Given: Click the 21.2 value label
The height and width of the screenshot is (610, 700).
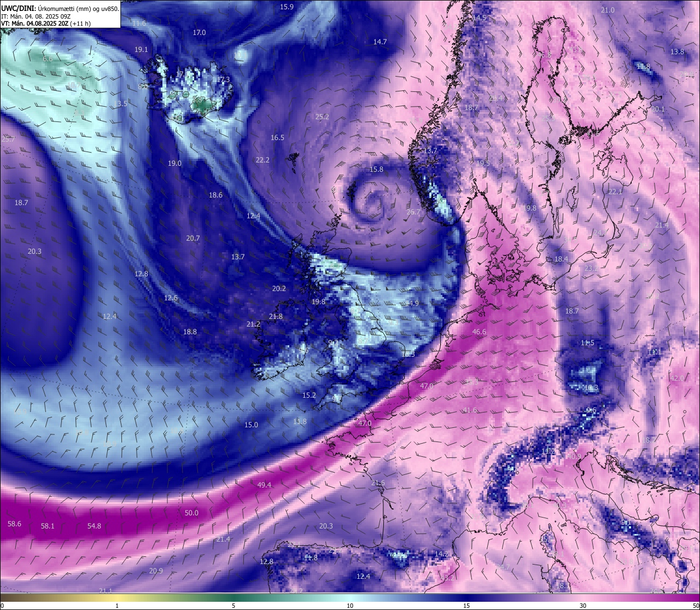Looking at the screenshot, I should [253, 324].
